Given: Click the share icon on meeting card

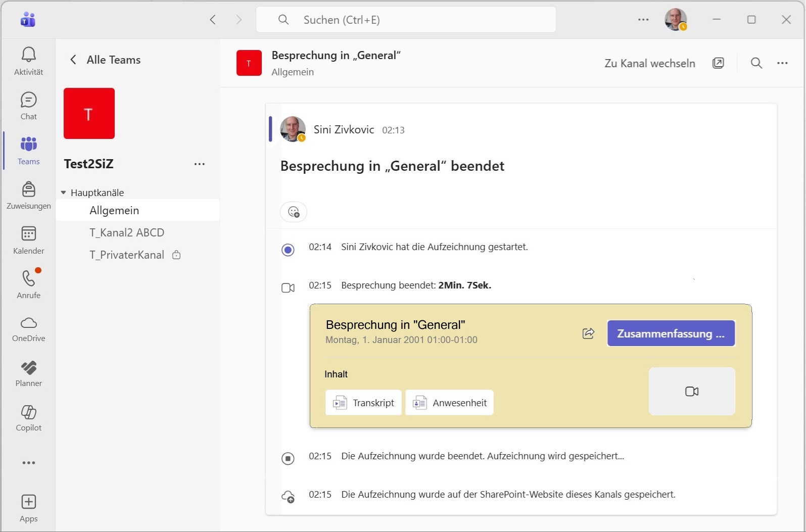Looking at the screenshot, I should [x=588, y=333].
